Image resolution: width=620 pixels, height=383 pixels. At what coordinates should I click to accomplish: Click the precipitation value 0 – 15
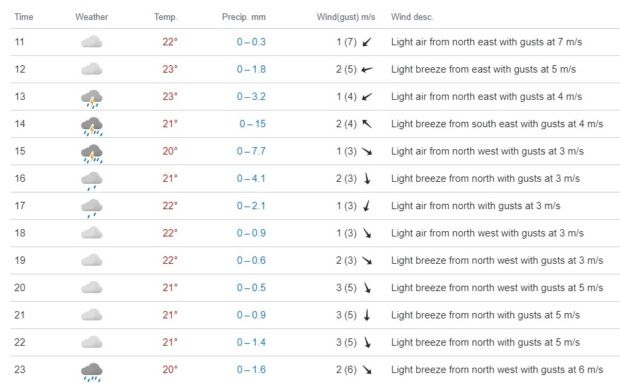pyautogui.click(x=252, y=124)
